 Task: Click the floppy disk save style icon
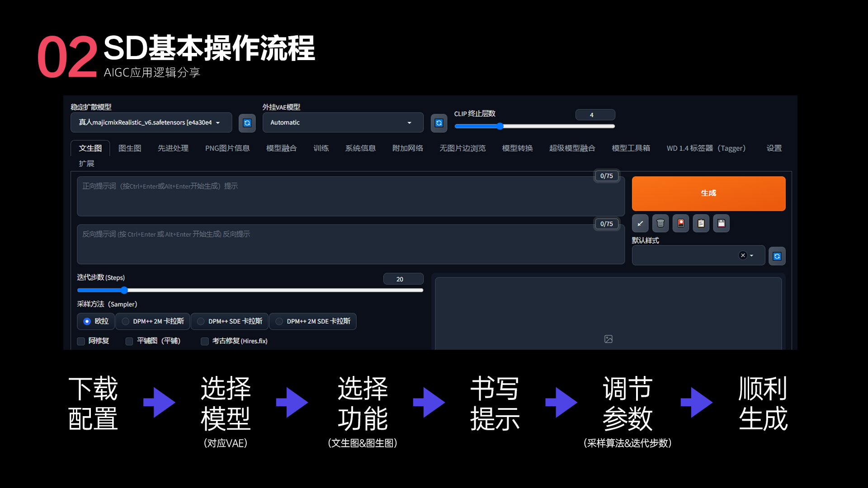722,223
